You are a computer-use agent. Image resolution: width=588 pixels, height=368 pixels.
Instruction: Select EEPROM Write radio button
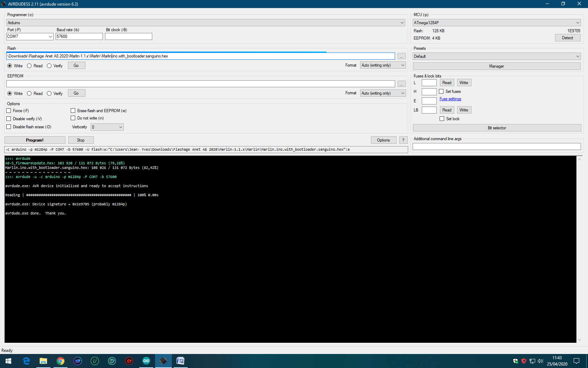[10, 94]
